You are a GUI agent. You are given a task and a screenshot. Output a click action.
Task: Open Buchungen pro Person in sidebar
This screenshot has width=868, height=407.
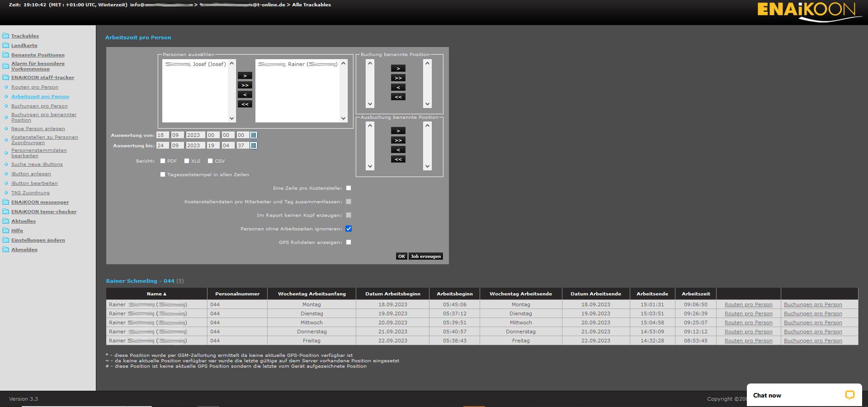(x=39, y=106)
